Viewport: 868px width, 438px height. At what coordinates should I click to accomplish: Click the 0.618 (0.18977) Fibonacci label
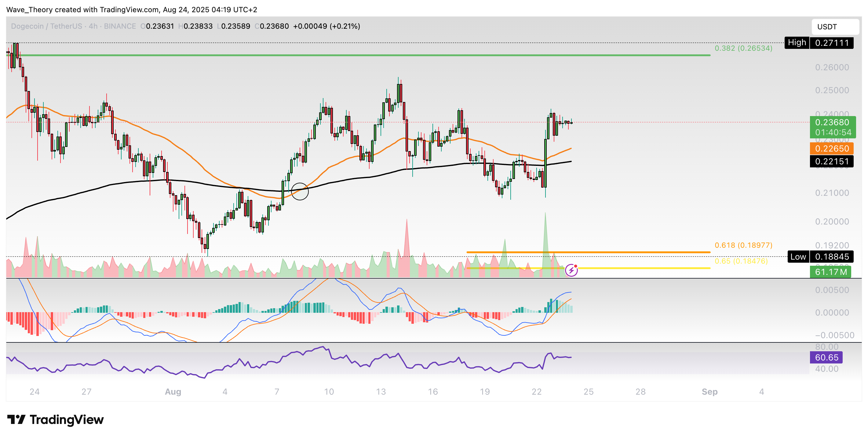click(743, 245)
